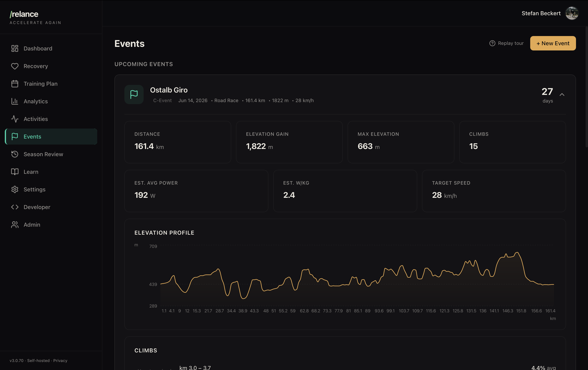Click the Upcoming Events section label
Viewport: 588px width, 370px height.
[x=144, y=64]
